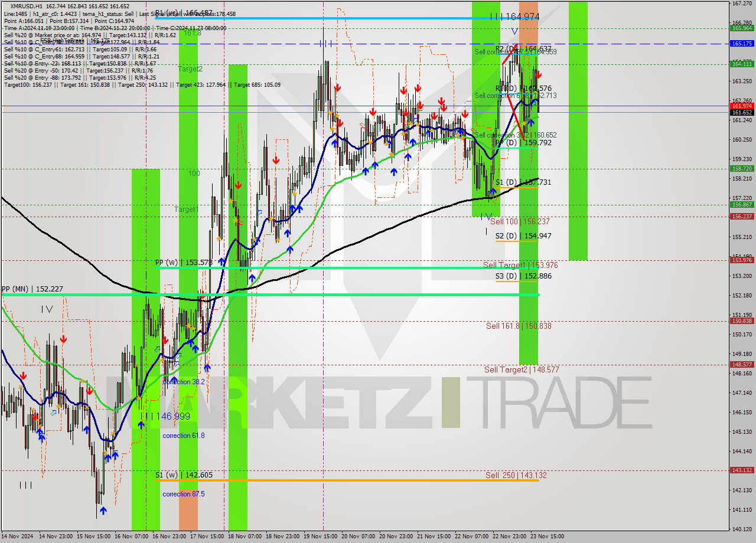Viewport: 756px width, 543px height.
Task: Click the correction 87.5 label
Action: 184,494
